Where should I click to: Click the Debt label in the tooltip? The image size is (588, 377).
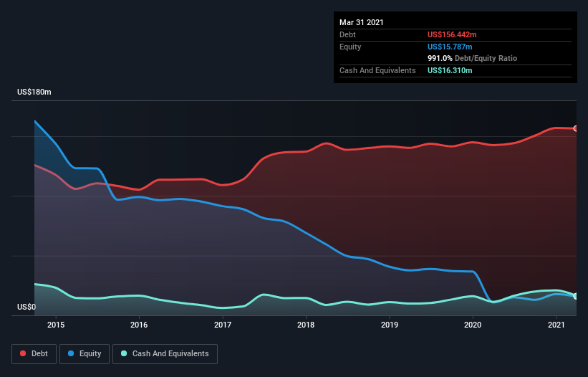347,34
